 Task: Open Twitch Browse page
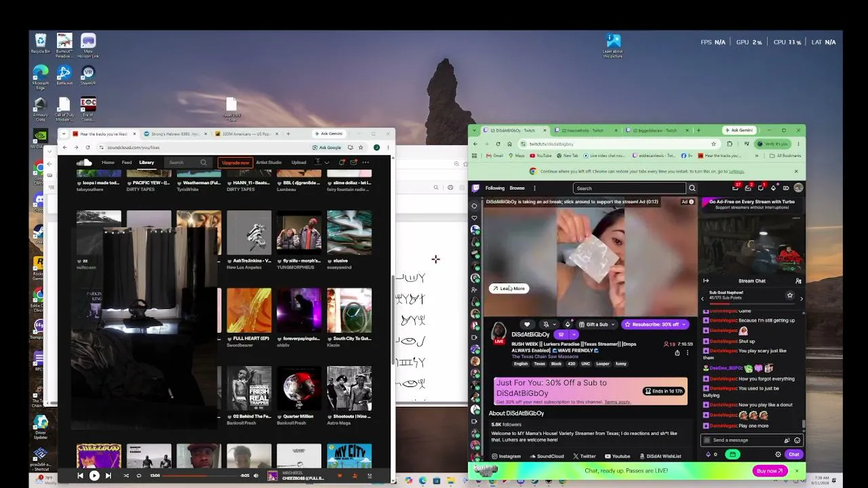click(517, 188)
